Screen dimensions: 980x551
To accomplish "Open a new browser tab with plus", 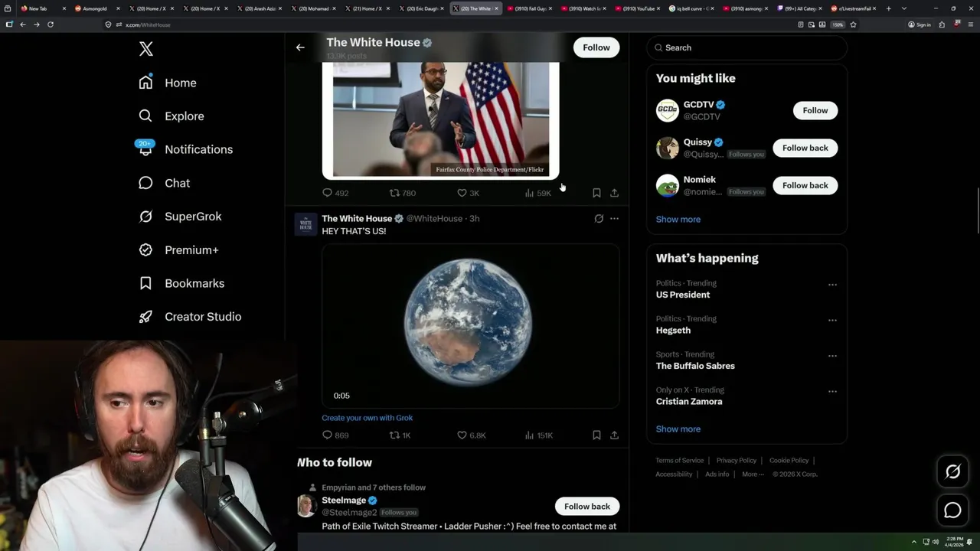I will 888,8.
